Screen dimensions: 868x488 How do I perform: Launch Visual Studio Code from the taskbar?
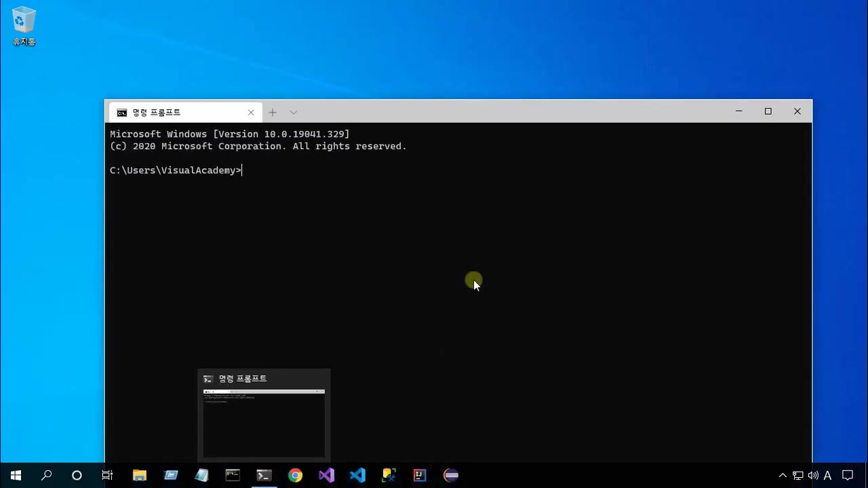(x=357, y=475)
